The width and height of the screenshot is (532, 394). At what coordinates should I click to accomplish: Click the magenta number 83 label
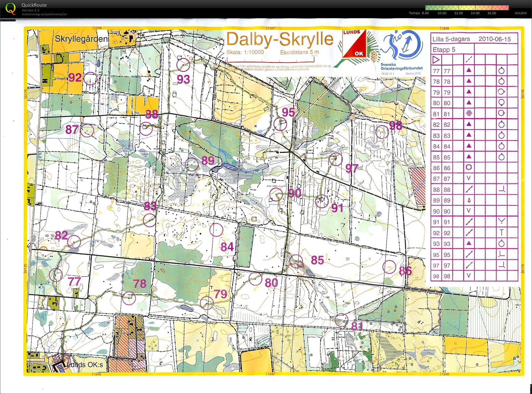tap(150, 206)
